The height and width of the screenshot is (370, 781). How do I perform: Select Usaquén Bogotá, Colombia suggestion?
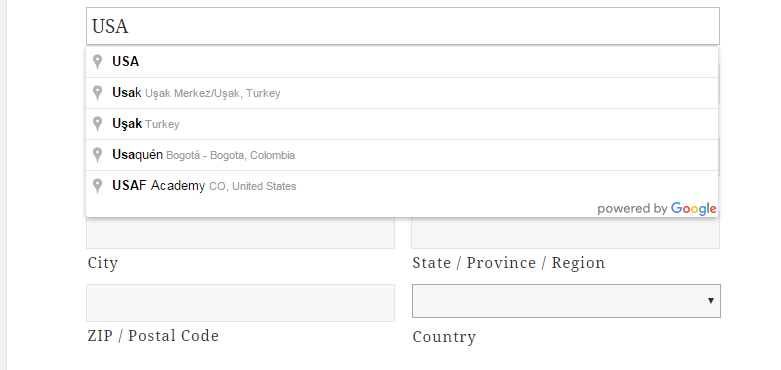pyautogui.click(x=402, y=155)
